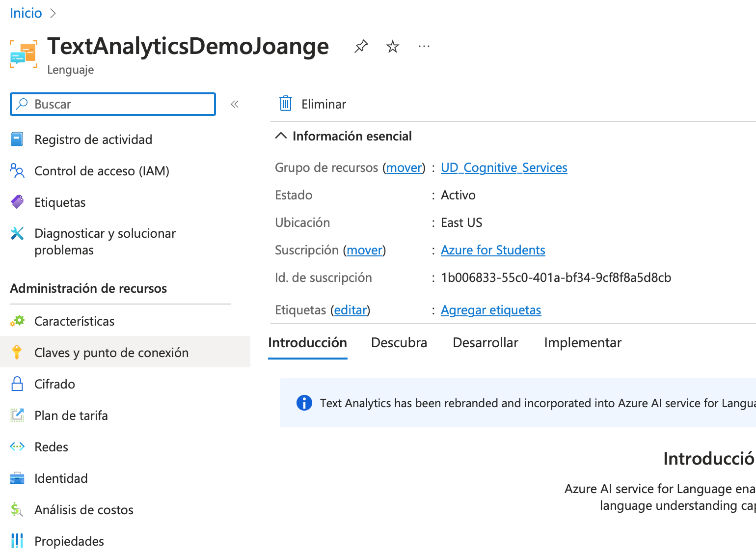Viewport: 756px width, 555px height.
Task: Open Análisis de costos
Action: pos(84,510)
